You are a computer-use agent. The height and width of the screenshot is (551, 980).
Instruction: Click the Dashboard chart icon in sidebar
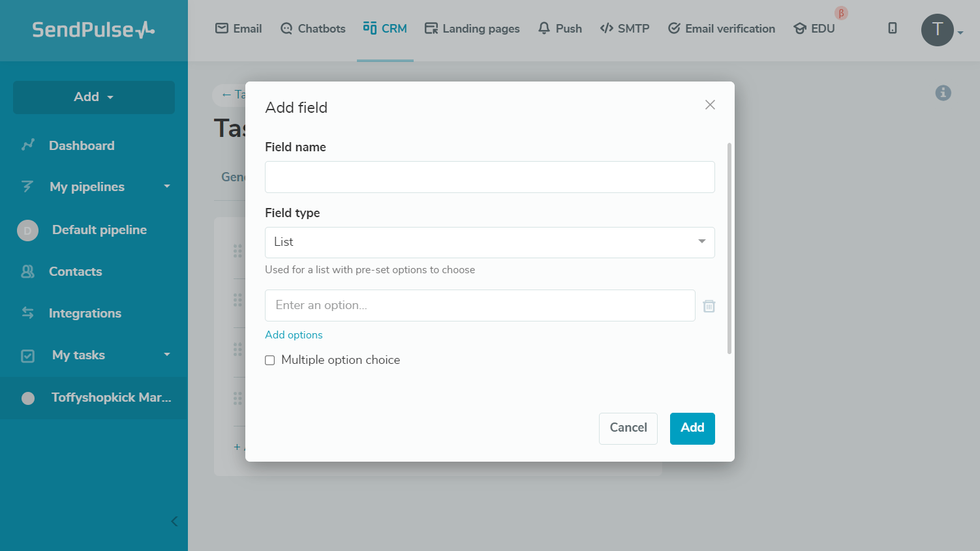click(x=27, y=145)
